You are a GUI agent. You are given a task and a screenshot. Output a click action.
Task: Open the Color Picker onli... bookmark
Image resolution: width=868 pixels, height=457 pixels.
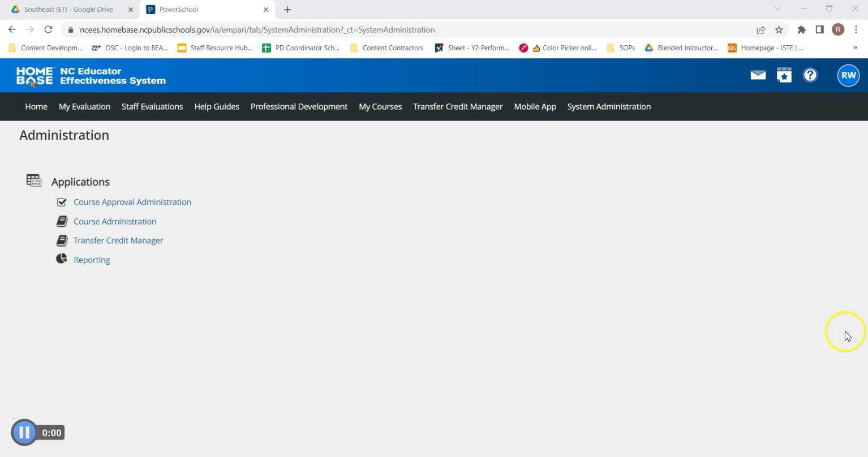point(558,48)
